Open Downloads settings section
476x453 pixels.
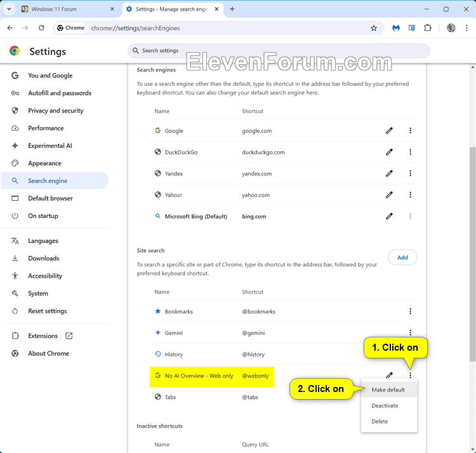55,258
